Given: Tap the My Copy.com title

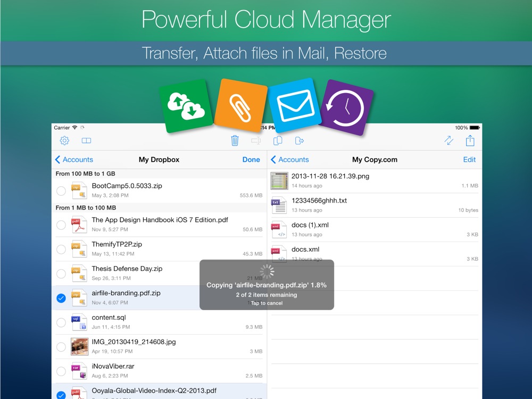Looking at the screenshot, I should (375, 160).
